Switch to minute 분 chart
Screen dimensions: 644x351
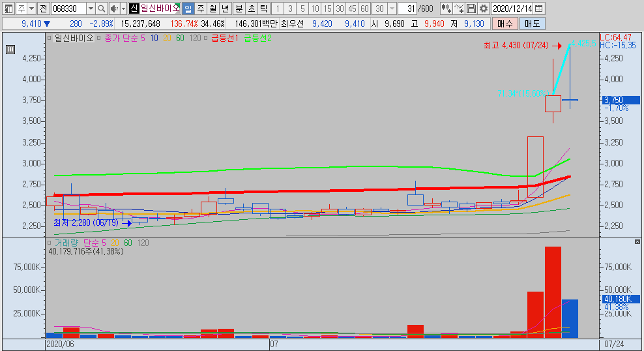click(x=239, y=8)
